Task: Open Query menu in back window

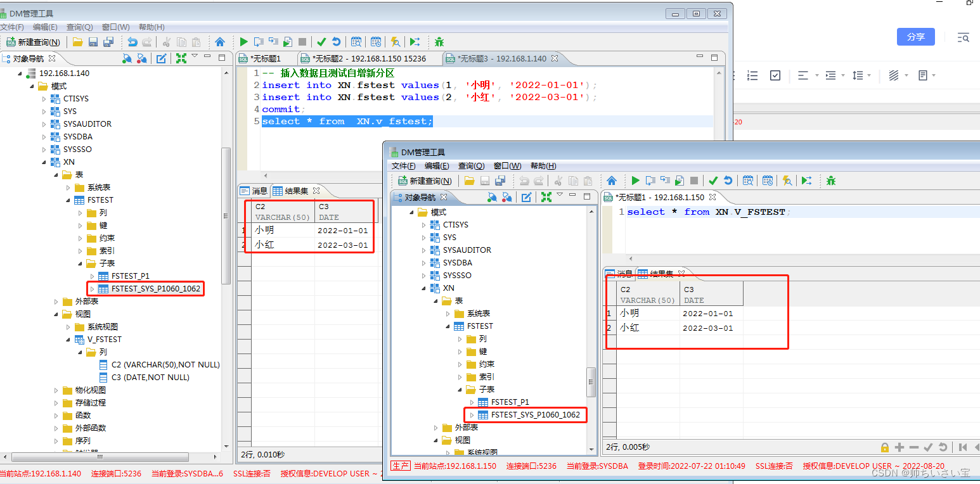Action: (80, 27)
